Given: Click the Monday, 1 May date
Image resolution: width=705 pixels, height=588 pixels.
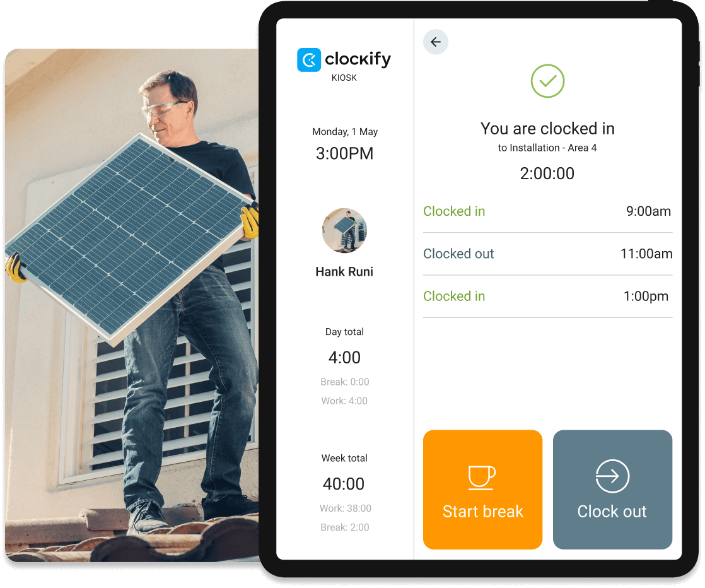Looking at the screenshot, I should [x=345, y=132].
